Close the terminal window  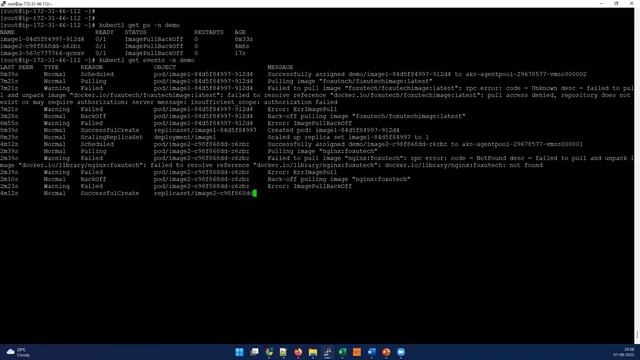coord(631,3)
